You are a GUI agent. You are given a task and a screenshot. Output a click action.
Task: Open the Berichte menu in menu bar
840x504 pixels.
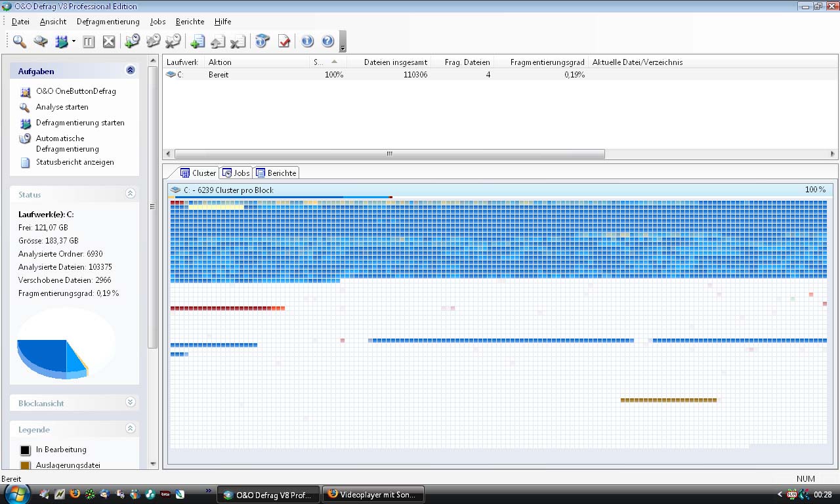point(190,22)
